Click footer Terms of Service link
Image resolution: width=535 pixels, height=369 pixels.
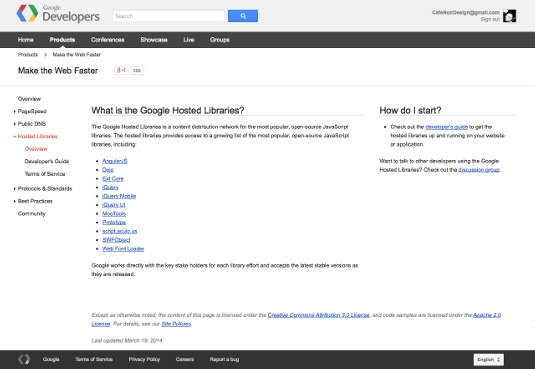point(94,359)
